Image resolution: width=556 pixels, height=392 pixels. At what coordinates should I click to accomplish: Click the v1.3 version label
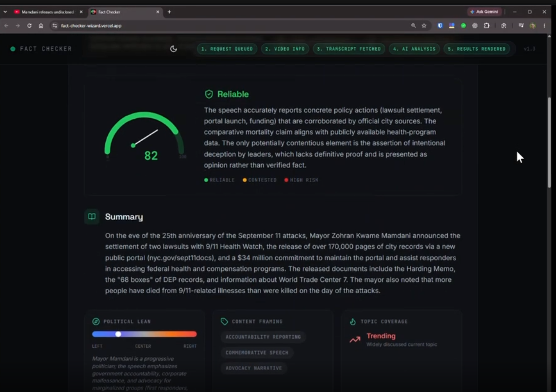point(529,49)
